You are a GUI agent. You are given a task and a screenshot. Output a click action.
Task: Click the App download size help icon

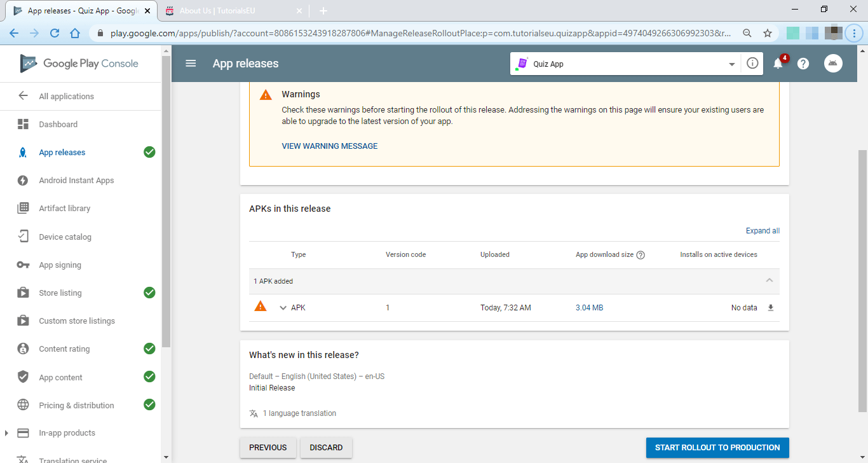click(641, 255)
